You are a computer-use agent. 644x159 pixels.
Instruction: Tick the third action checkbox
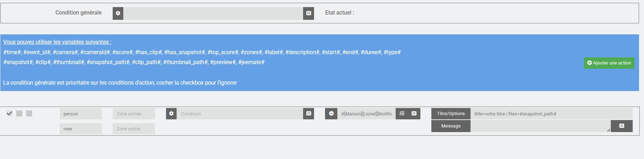point(29,113)
